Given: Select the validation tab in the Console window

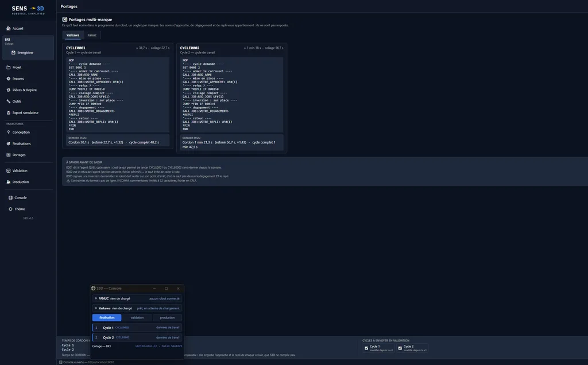Looking at the screenshot, I should click(137, 318).
